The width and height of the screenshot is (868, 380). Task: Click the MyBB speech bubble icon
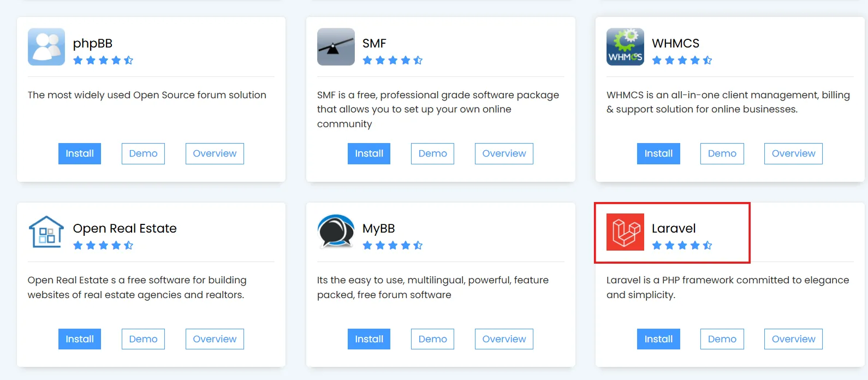coord(336,232)
